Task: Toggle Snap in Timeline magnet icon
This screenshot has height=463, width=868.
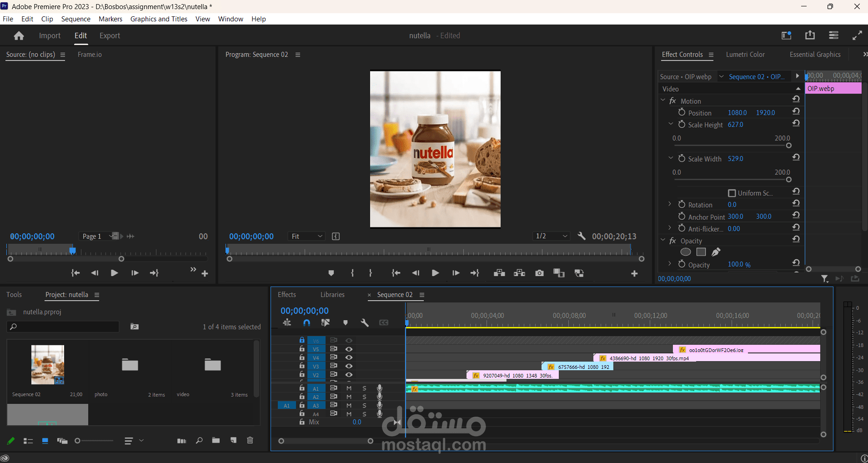Action: click(306, 322)
